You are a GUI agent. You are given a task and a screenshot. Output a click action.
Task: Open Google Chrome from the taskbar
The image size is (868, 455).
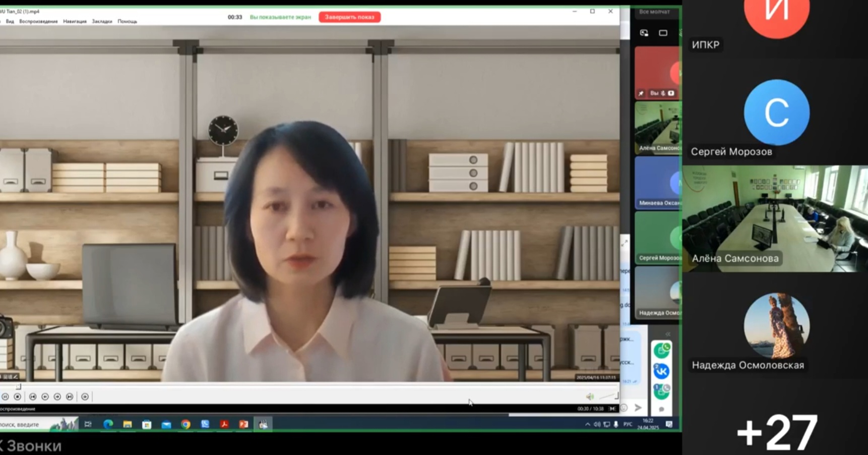tap(185, 425)
